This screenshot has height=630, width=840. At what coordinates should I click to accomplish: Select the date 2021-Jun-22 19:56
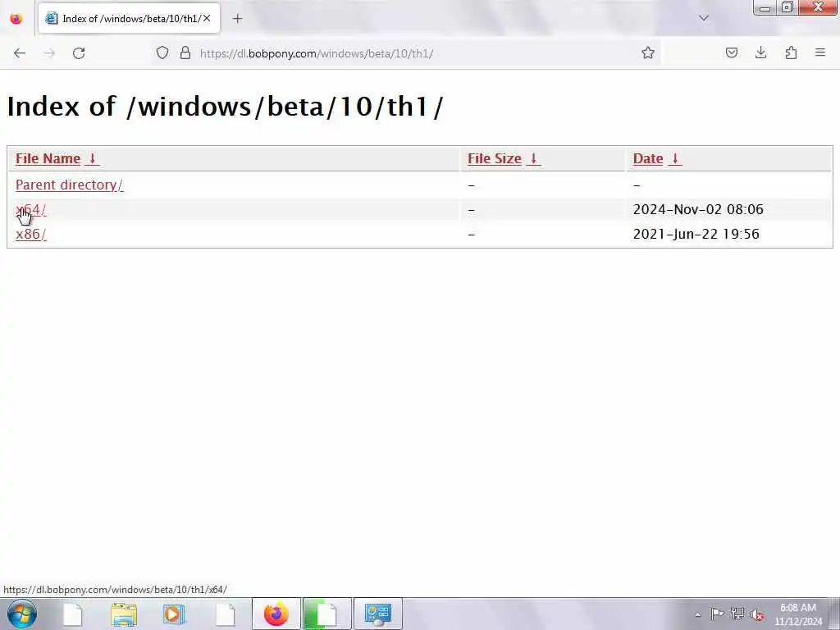(696, 234)
